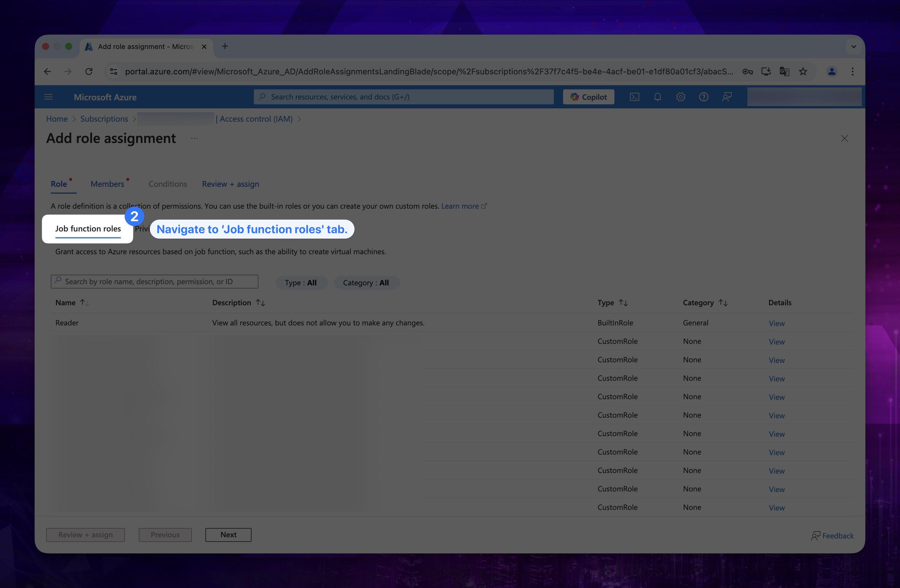Click the 'Next' button to proceed
This screenshot has width=900, height=588.
coord(228,534)
